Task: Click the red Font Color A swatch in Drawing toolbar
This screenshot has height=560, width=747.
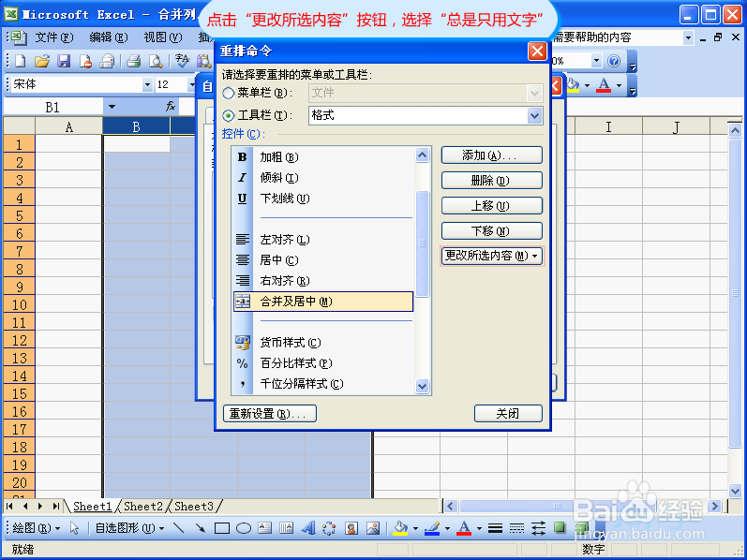Action: tap(464, 528)
